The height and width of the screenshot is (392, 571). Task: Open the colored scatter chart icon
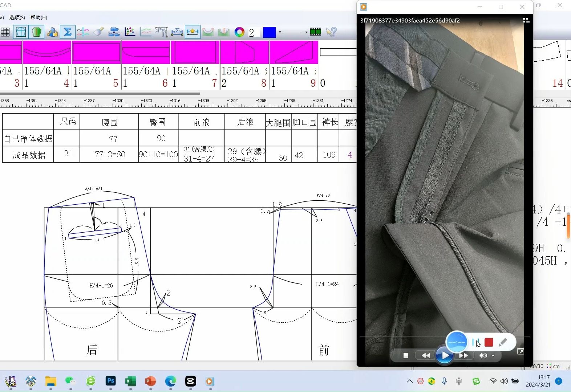tap(130, 32)
